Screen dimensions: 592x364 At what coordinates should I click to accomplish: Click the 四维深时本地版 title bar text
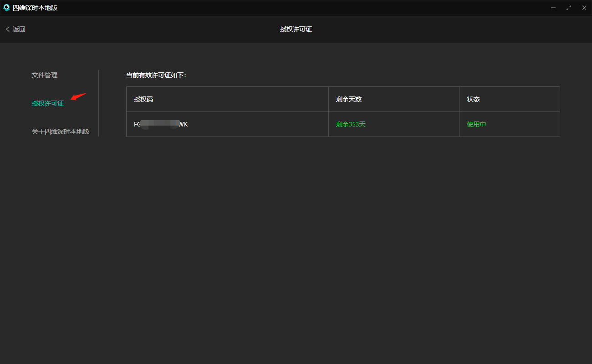coord(35,8)
